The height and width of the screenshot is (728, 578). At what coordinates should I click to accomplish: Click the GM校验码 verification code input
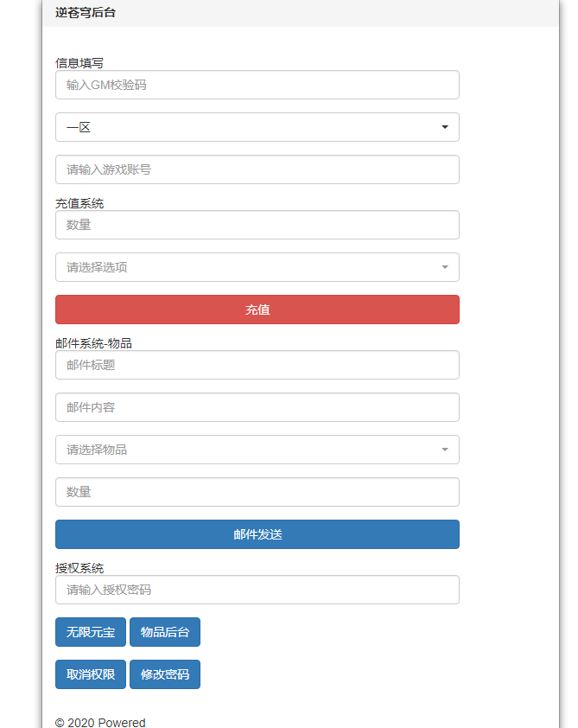(257, 85)
